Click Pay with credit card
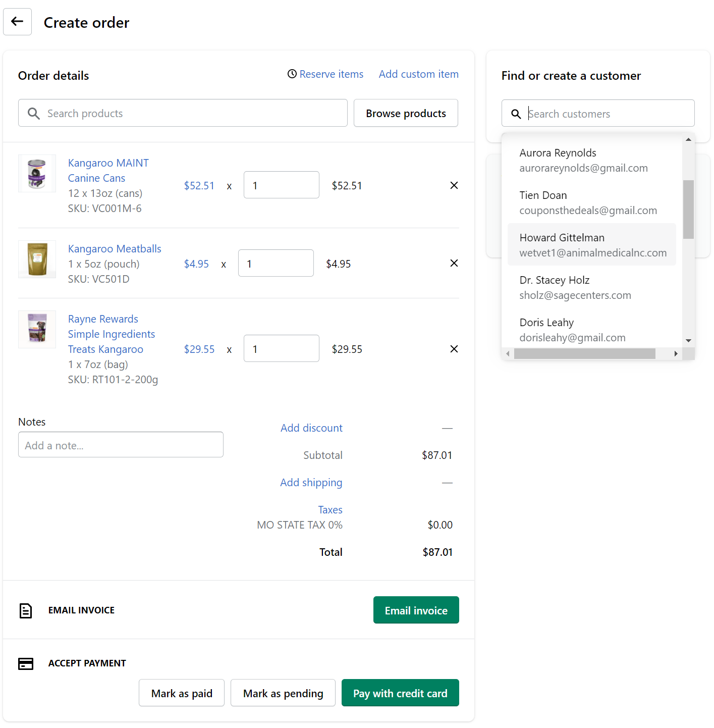The width and height of the screenshot is (714, 728). (x=400, y=693)
